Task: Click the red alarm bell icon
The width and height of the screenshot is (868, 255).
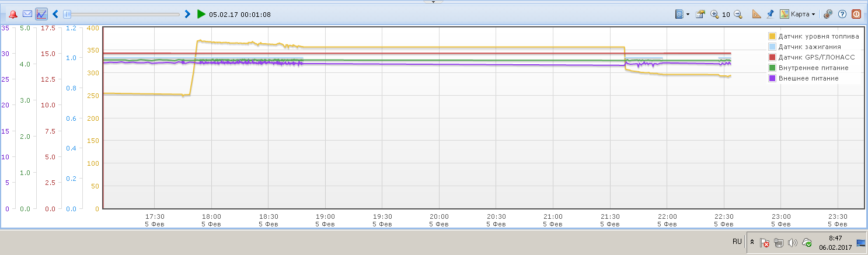Action: (x=13, y=14)
